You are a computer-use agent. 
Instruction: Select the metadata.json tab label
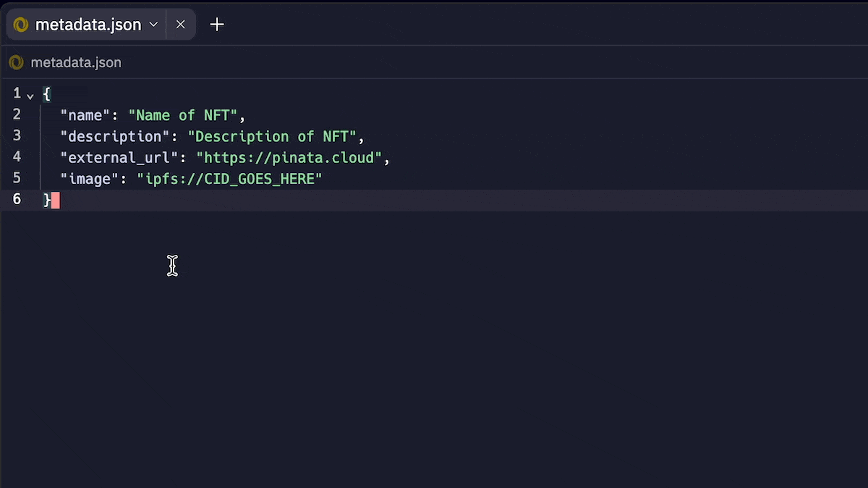coord(88,25)
